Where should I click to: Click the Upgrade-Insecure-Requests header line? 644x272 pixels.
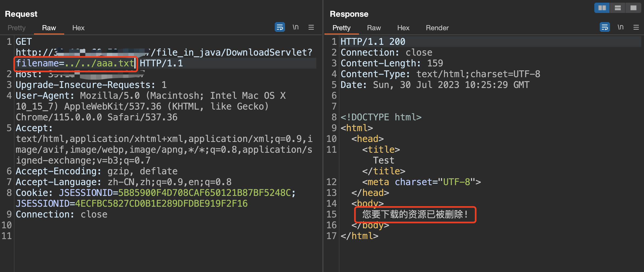point(91,85)
